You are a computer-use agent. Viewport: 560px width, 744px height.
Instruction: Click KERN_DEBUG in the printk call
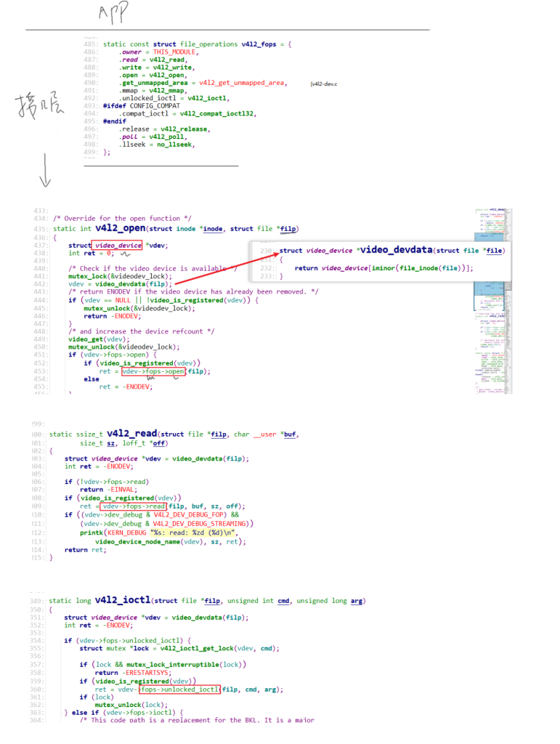click(126, 533)
